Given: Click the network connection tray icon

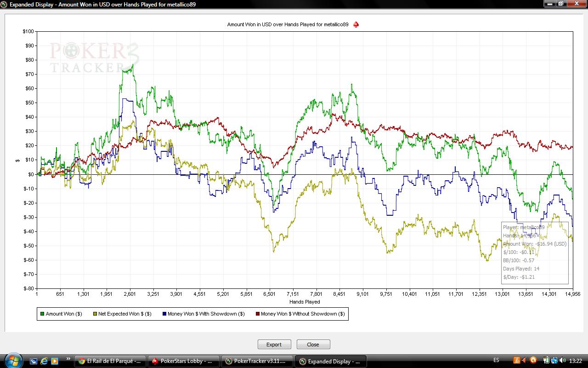Looking at the screenshot, I should (x=554, y=360).
